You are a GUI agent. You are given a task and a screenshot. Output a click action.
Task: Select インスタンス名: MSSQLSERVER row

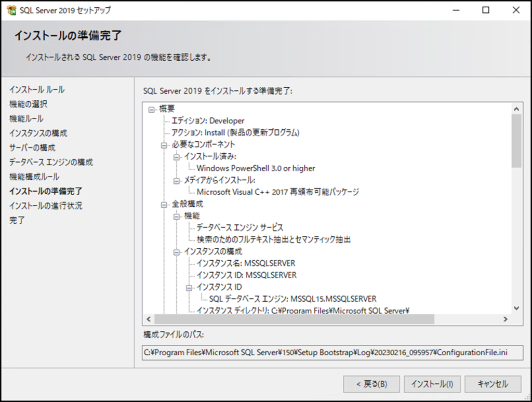(246, 263)
